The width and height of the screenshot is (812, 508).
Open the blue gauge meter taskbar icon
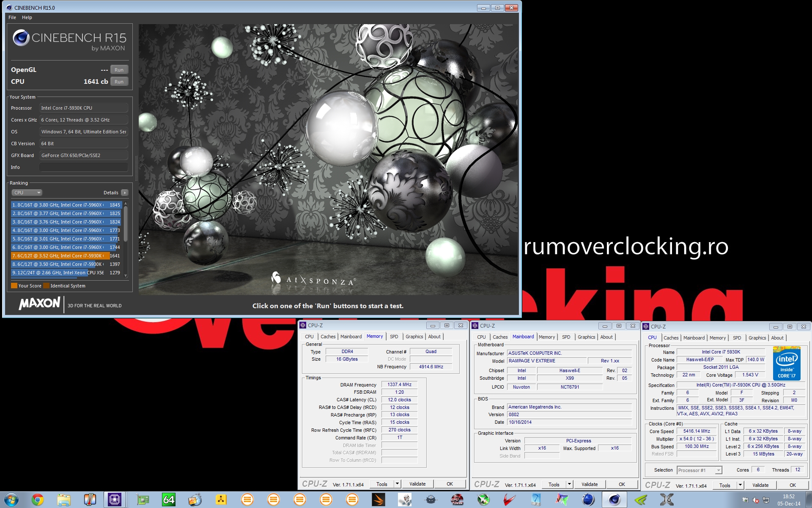tap(536, 500)
